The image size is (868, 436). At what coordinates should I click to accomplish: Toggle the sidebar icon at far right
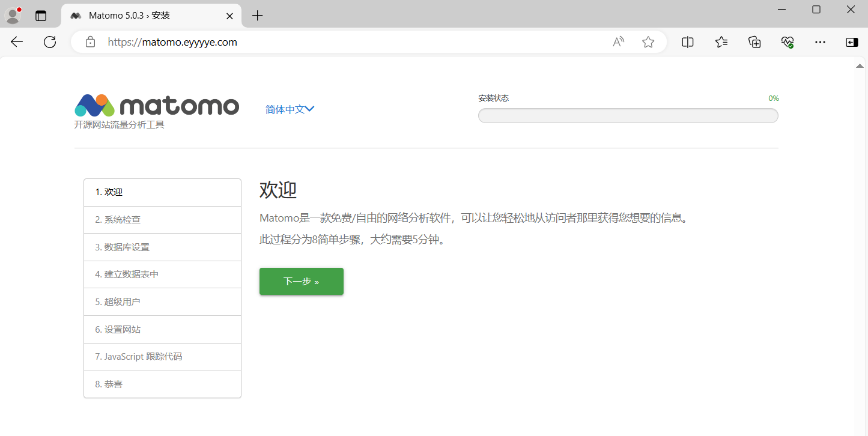[852, 42]
